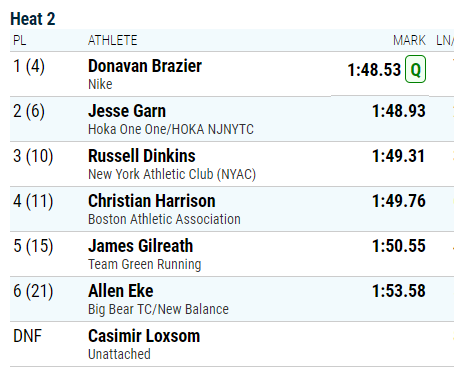Open Jesse Garn athlete profile

pos(127,111)
